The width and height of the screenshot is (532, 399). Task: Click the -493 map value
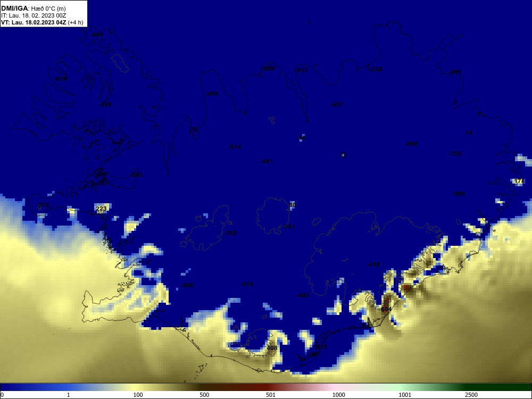(x=303, y=295)
